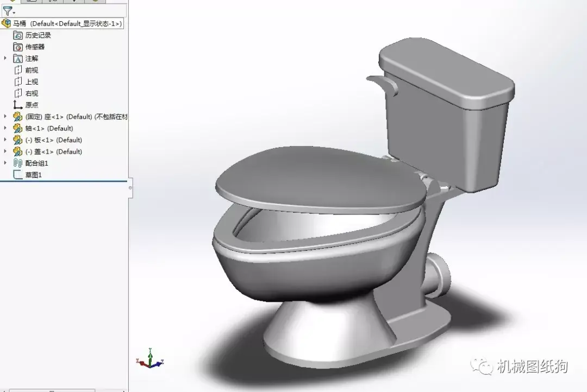Click the 传感器 sensors icon
This screenshot has width=587, height=392.
[x=17, y=47]
